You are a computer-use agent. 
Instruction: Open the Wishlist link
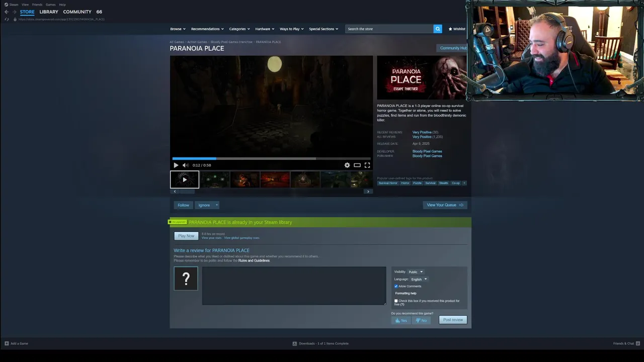[x=457, y=29]
